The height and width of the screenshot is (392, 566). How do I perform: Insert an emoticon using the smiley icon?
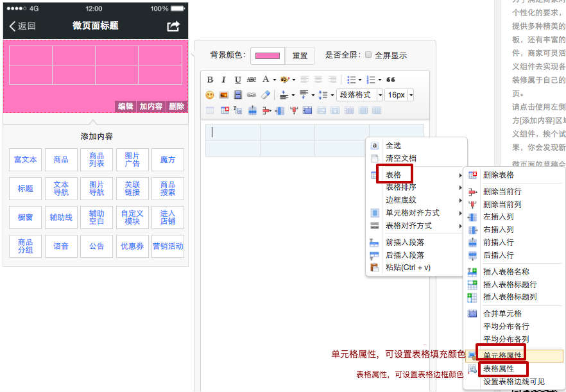point(210,95)
